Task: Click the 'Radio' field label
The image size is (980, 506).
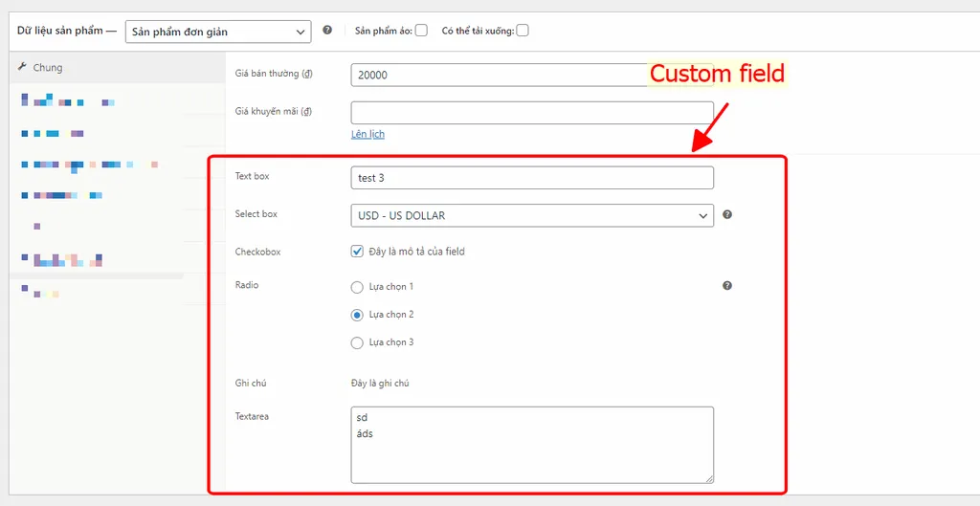Action: (247, 285)
